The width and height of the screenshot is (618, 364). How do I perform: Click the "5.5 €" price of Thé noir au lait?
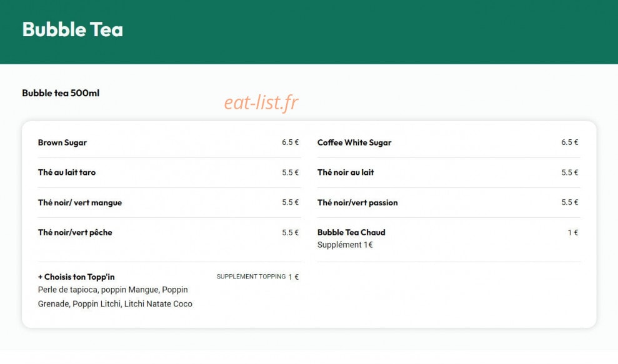[x=569, y=172]
